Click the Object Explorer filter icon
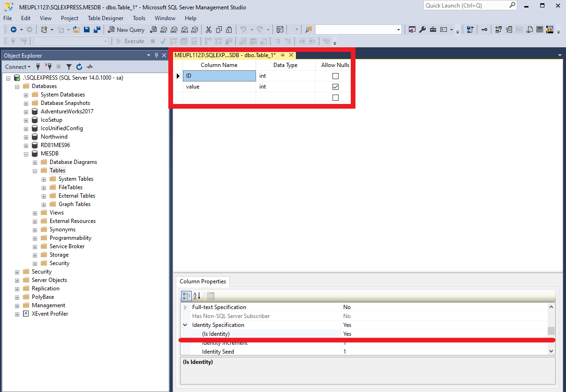Viewport: 566px width, 392px height. pos(69,67)
